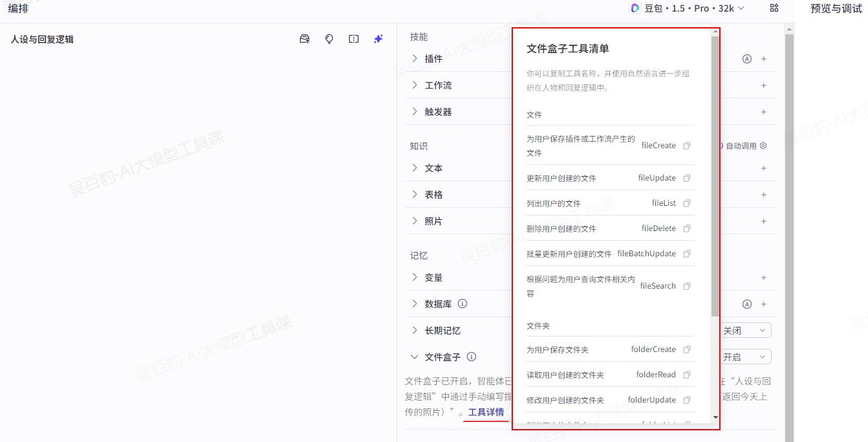Collapse the 文件盒子 section
868x442 pixels.
[415, 357]
